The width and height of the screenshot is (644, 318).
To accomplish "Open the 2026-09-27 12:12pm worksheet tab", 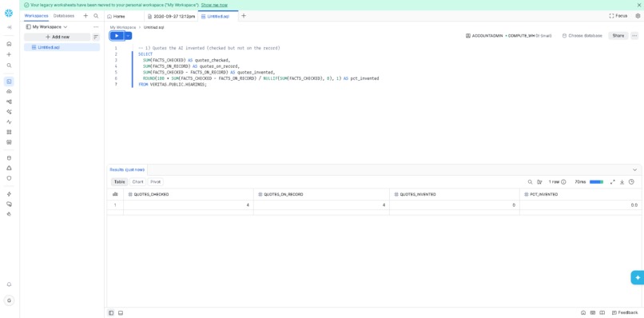I will (x=171, y=16).
